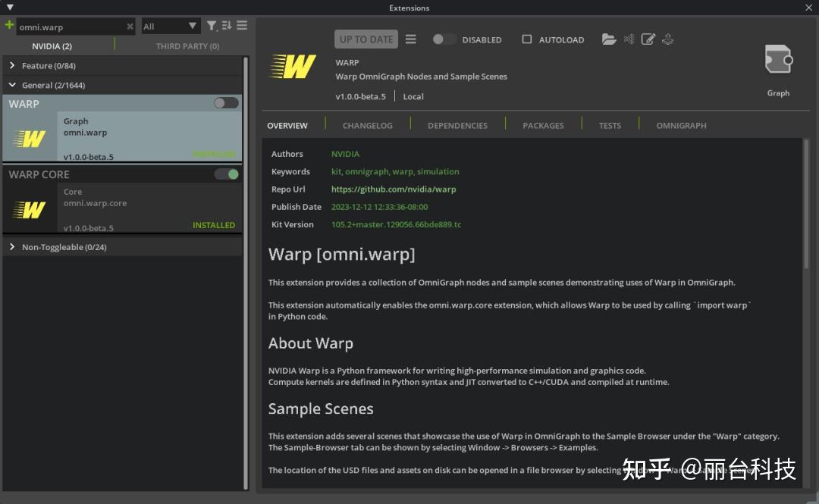Screen dimensions: 819x504
Task: Click the export icon at the toolbar end
Action: (668, 39)
